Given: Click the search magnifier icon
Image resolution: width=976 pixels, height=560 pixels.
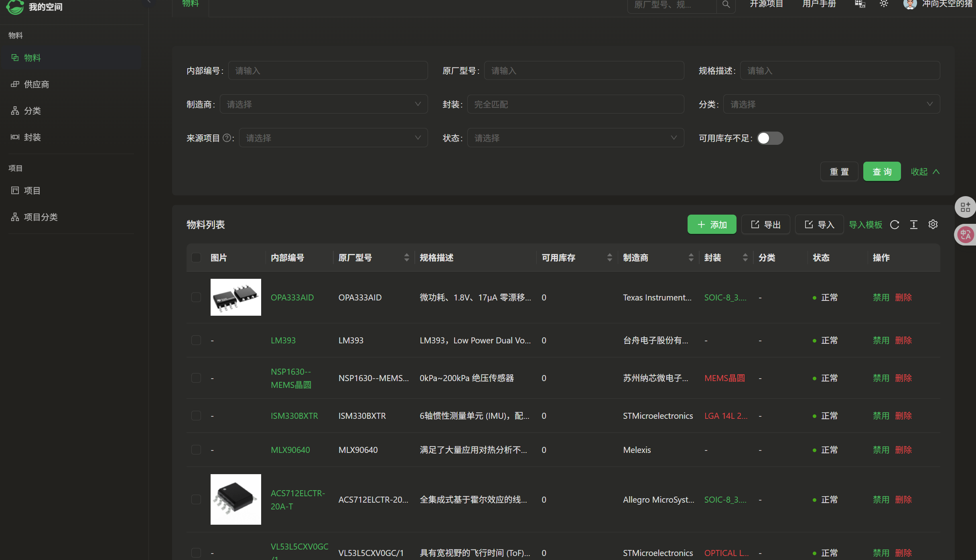Looking at the screenshot, I should point(726,5).
